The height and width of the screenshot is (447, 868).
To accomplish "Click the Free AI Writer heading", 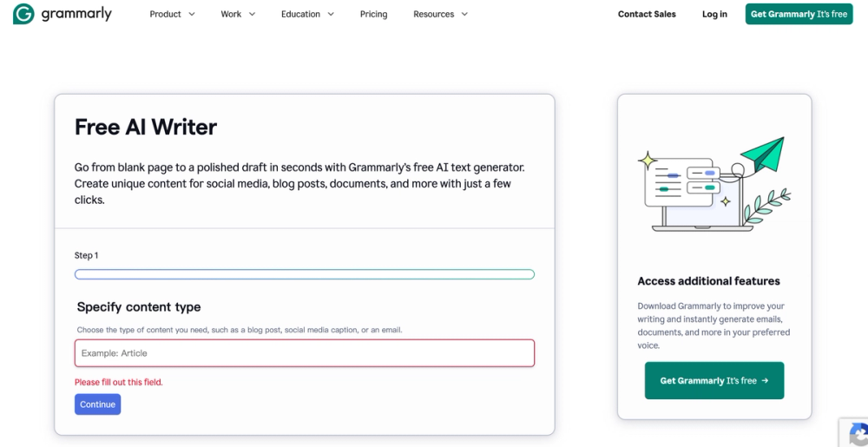I will [x=146, y=128].
